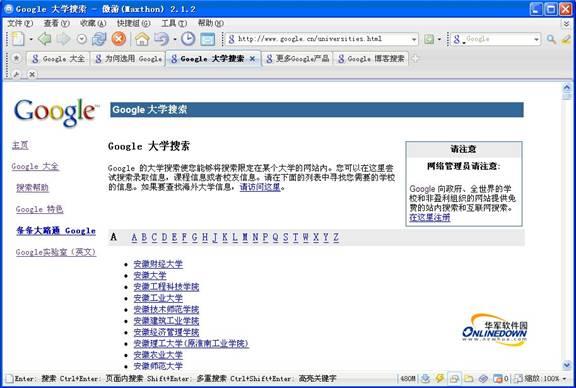
Task: Open the Google 特色 link
Action: (x=39, y=209)
